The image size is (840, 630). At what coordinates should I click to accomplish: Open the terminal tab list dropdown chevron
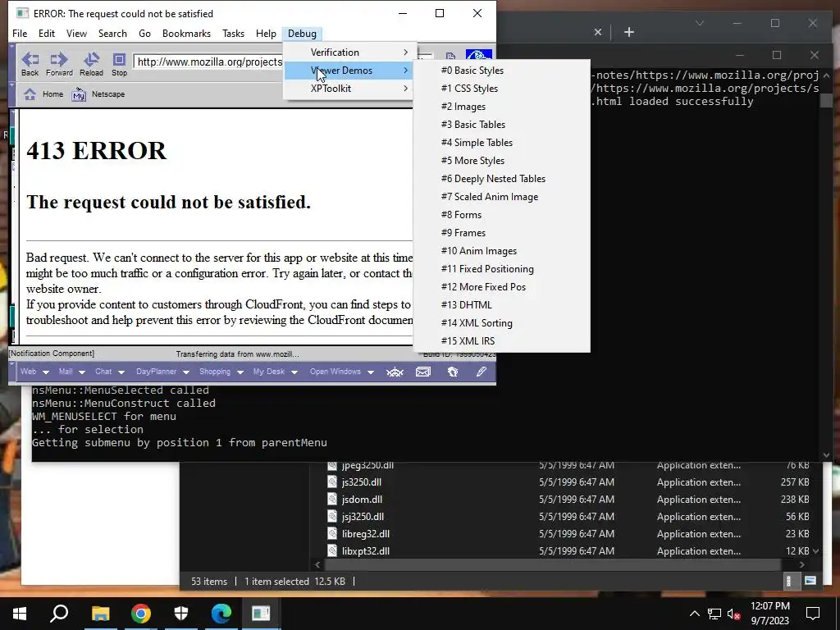[x=700, y=23]
